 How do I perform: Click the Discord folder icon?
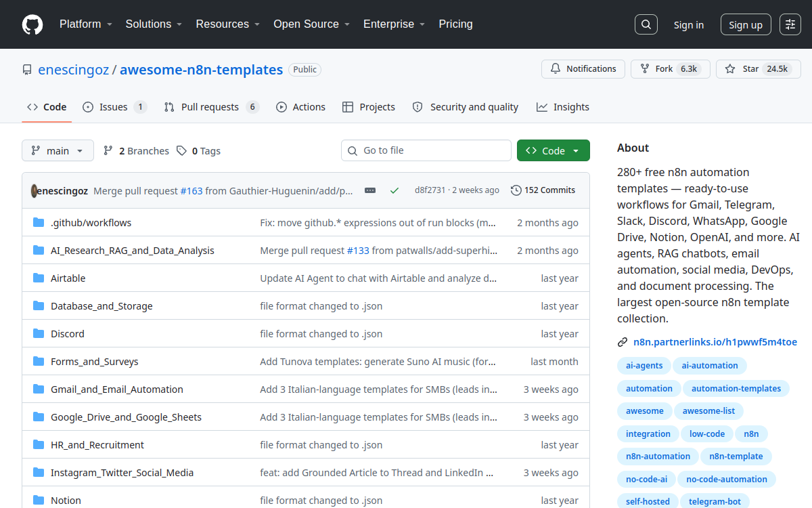39,334
